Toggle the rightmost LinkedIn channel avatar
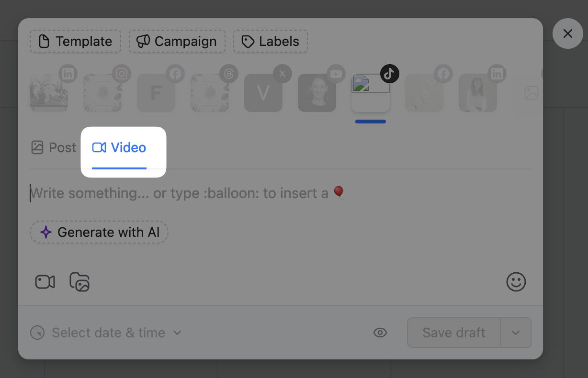Viewport: 588px width, 378px height. [478, 93]
